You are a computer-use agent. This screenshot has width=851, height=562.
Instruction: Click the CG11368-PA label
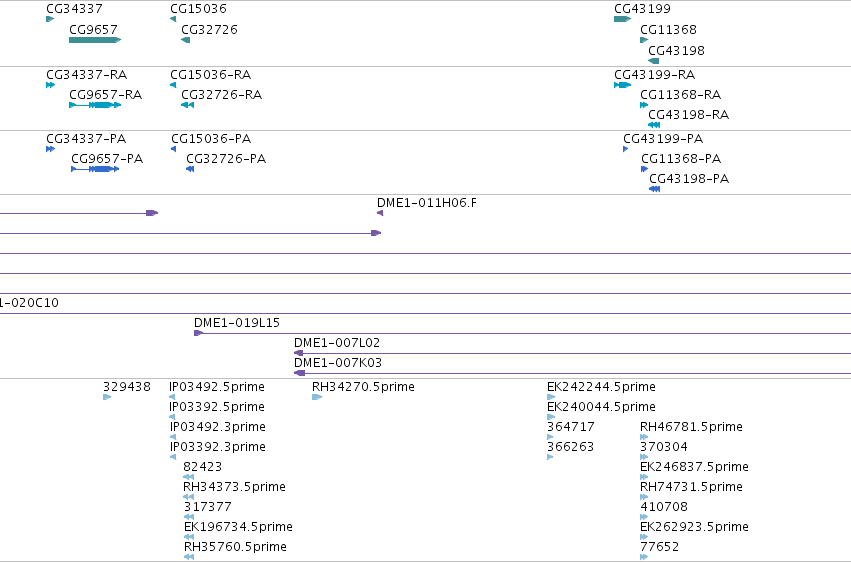click(x=681, y=159)
